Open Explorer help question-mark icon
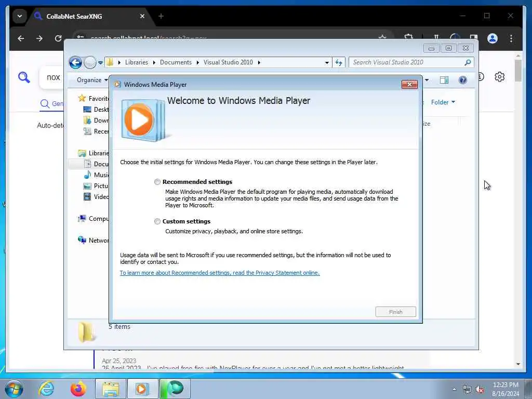Image resolution: width=532 pixels, height=399 pixels. (x=462, y=80)
